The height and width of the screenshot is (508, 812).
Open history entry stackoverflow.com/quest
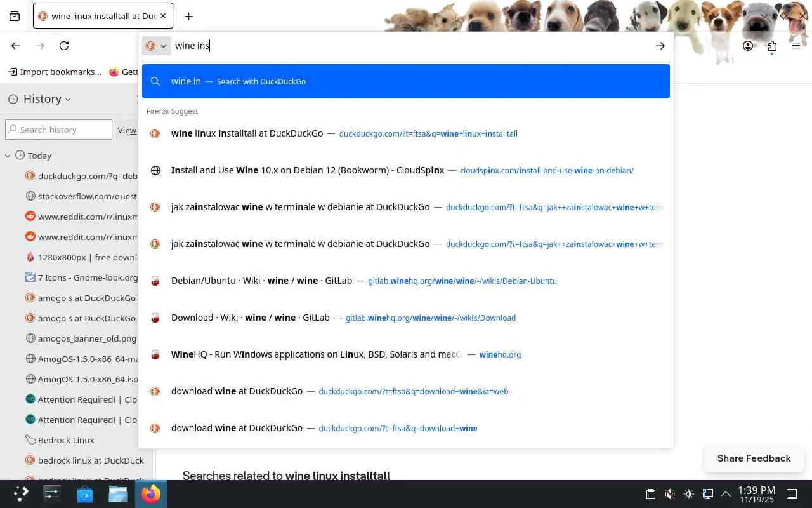[81, 196]
